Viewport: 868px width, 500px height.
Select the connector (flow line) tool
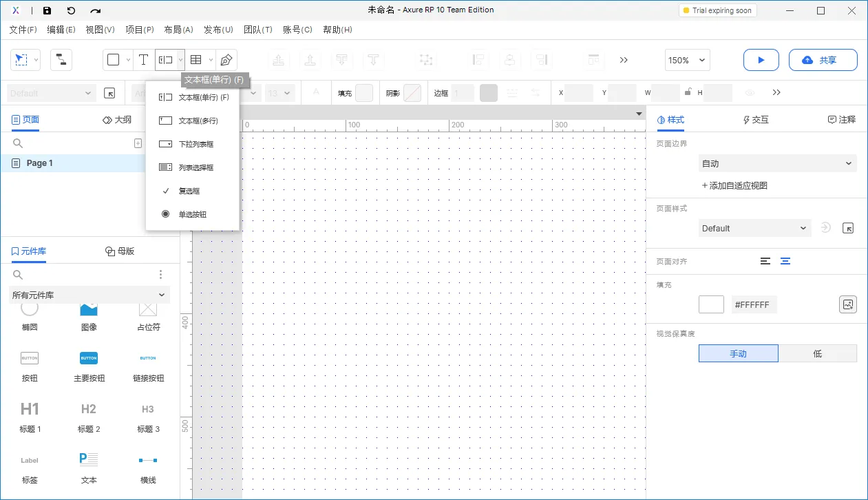pyautogui.click(x=61, y=60)
